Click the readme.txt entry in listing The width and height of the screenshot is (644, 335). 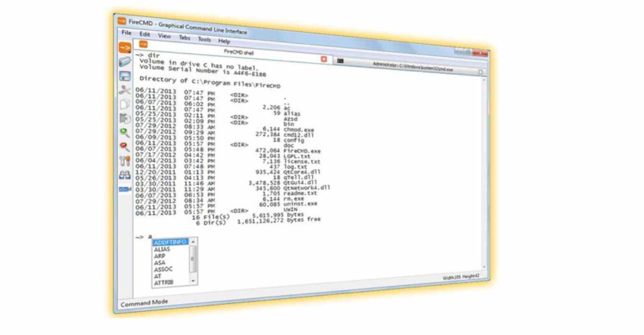pos(300,193)
